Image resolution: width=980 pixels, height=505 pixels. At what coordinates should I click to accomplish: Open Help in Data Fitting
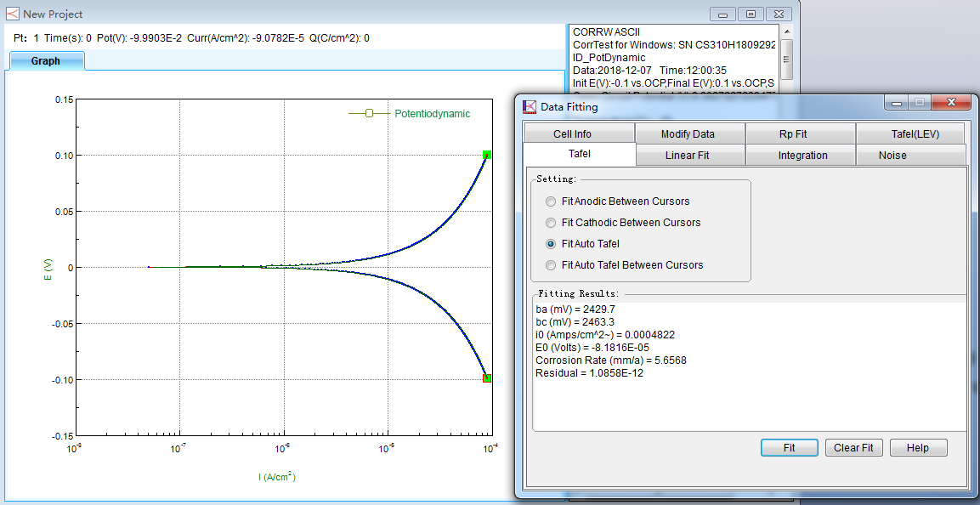917,448
